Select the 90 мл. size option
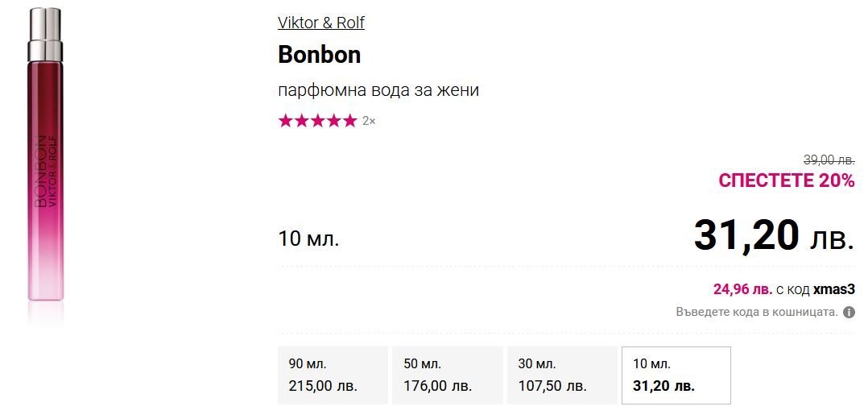The height and width of the screenshot is (419, 868). [332, 375]
